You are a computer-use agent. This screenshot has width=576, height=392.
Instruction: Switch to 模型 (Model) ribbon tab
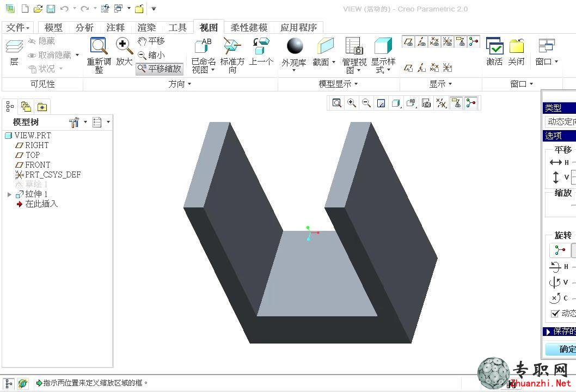click(53, 28)
